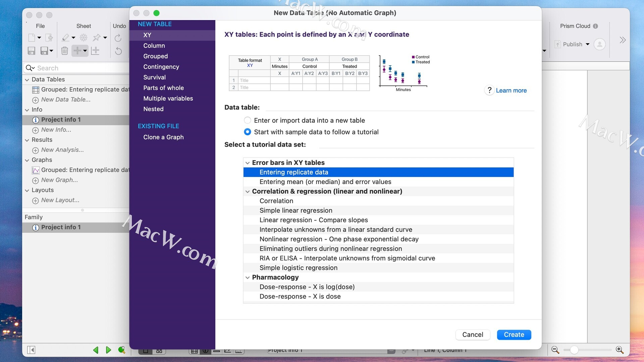Choose Nested table type

coord(172,109)
